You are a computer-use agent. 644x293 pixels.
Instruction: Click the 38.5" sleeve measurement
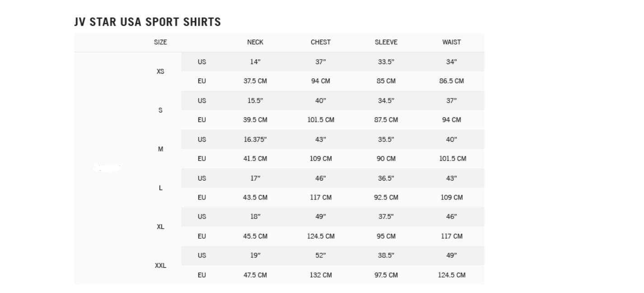[386, 256]
